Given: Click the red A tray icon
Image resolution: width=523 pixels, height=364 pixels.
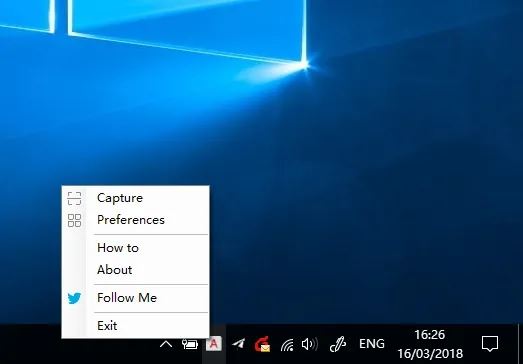Looking at the screenshot, I should (214, 344).
